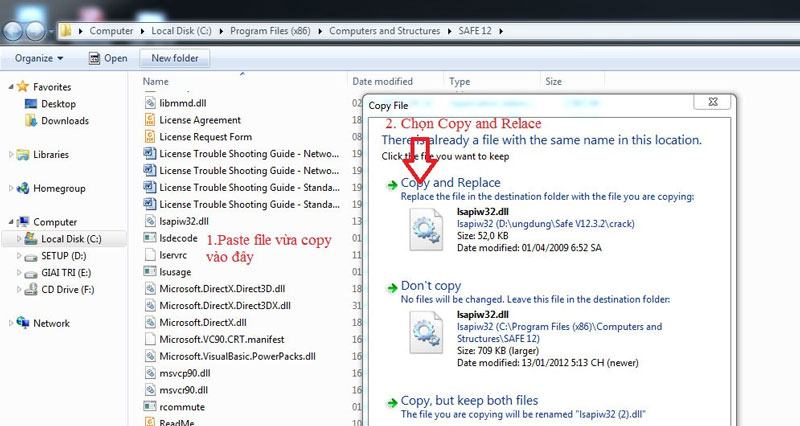Go to Computers and Structures breadcrumb

pyautogui.click(x=384, y=31)
